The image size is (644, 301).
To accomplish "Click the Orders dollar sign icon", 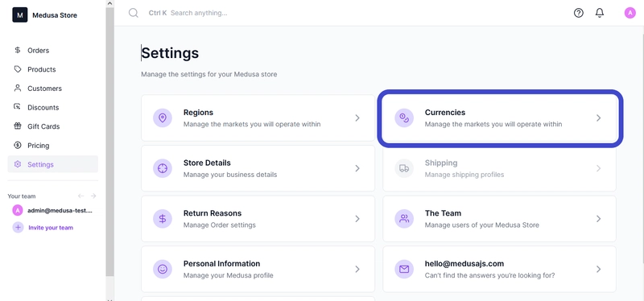I will pos(17,50).
